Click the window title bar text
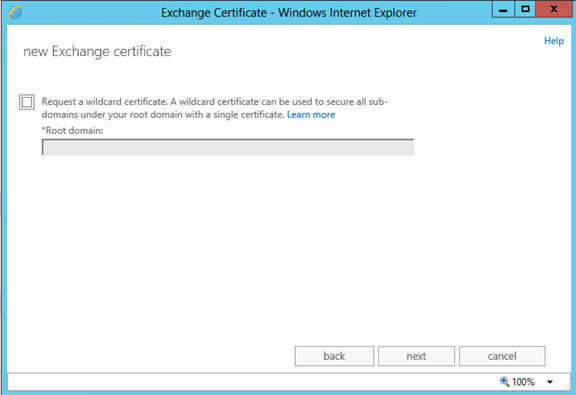Viewport: 576px width, 395px height. pos(289,13)
